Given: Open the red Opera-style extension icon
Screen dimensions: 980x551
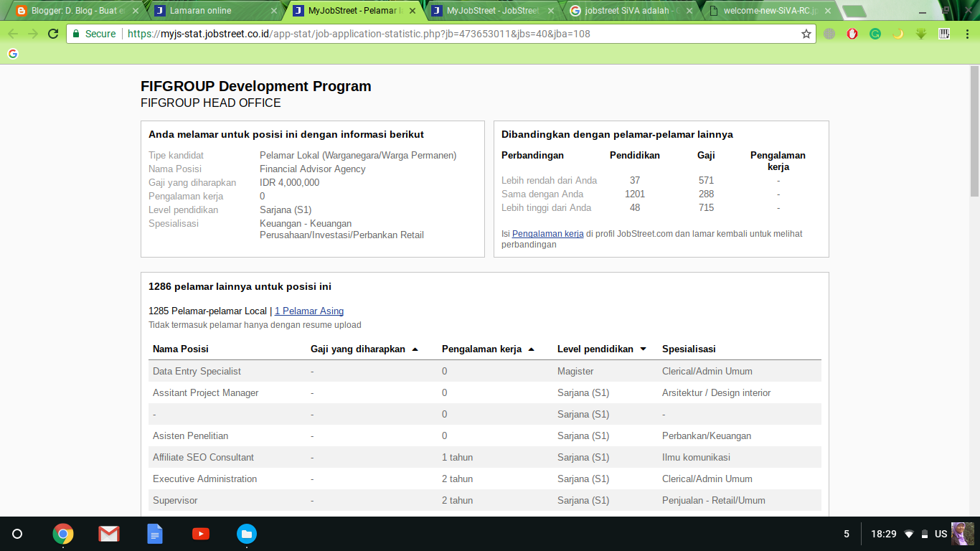Looking at the screenshot, I should pyautogui.click(x=852, y=34).
